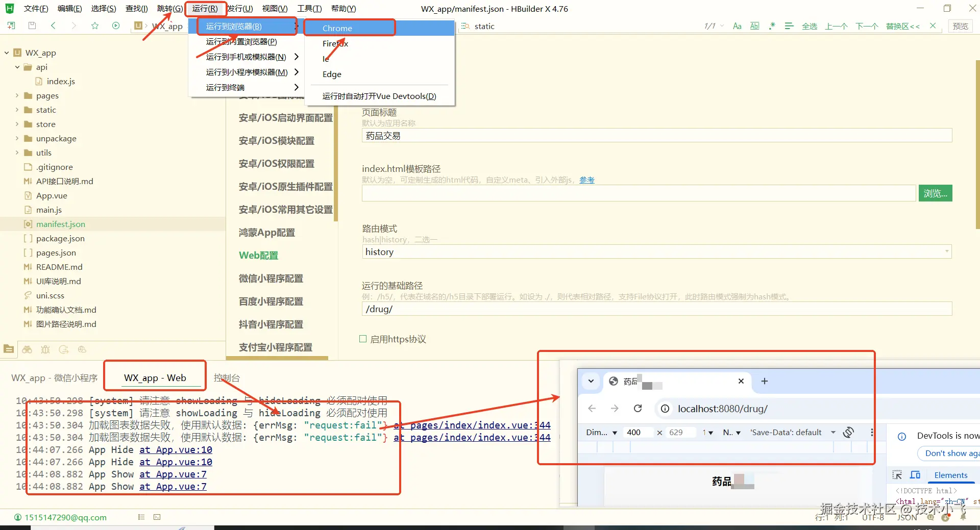Click the new file toolbar icon
The image size is (980, 530).
click(11, 26)
